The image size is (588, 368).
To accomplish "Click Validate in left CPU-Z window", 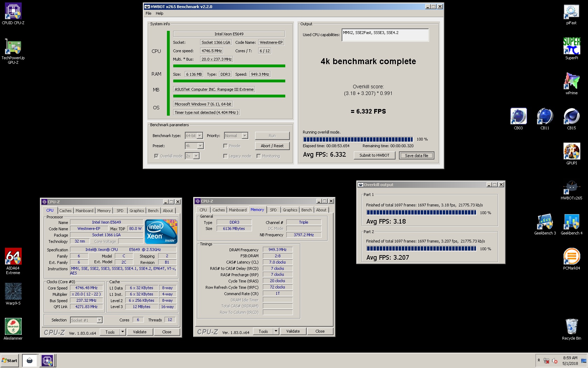I will [140, 332].
